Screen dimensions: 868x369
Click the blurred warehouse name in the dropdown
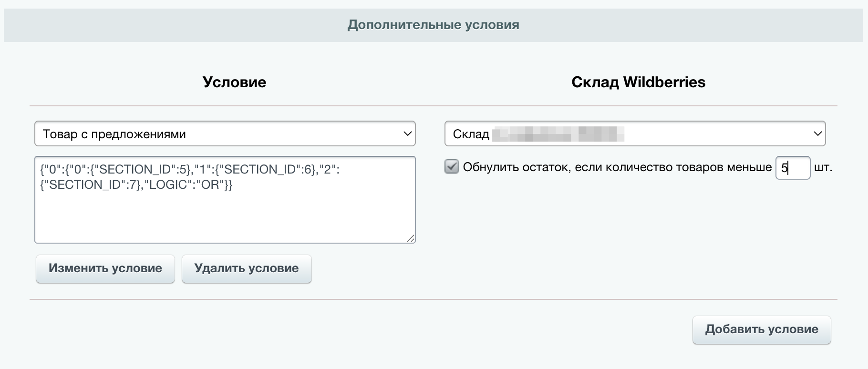coord(558,134)
